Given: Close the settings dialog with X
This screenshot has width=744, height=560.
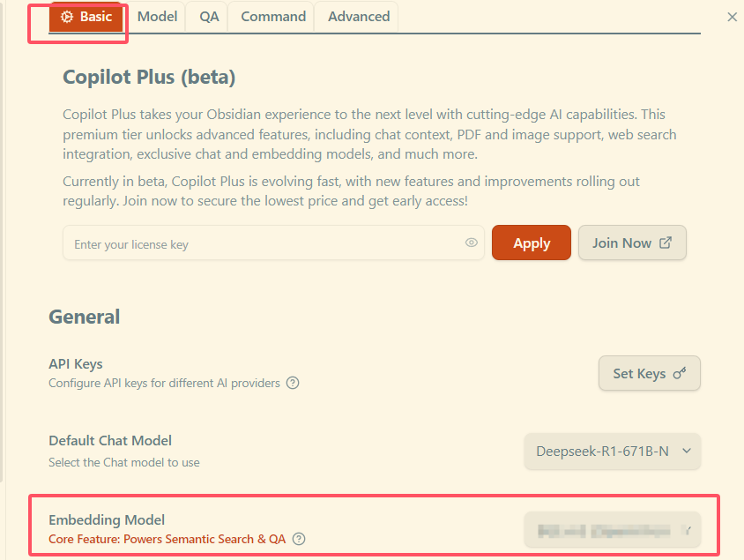Looking at the screenshot, I should point(733,17).
